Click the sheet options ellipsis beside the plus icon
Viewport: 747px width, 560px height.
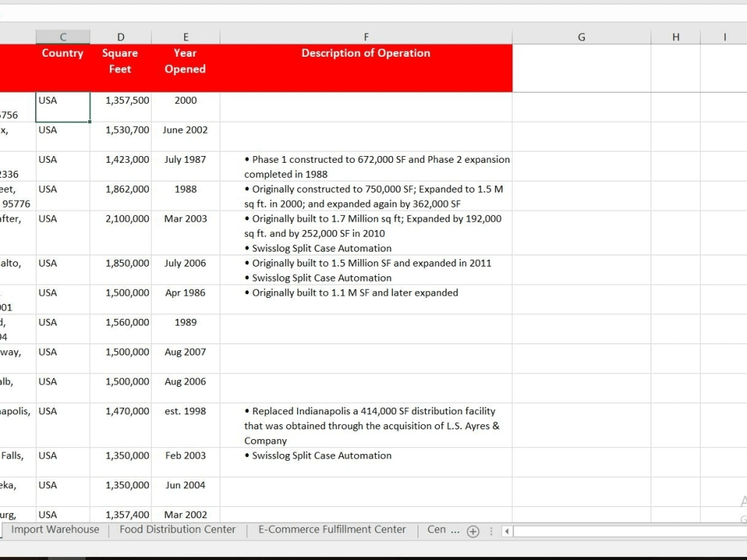click(x=491, y=530)
